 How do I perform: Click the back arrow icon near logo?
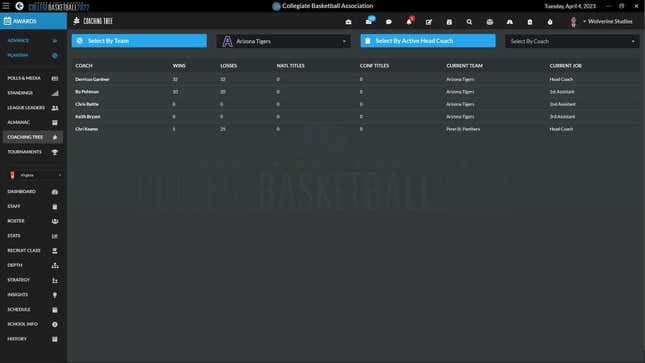coord(19,6)
